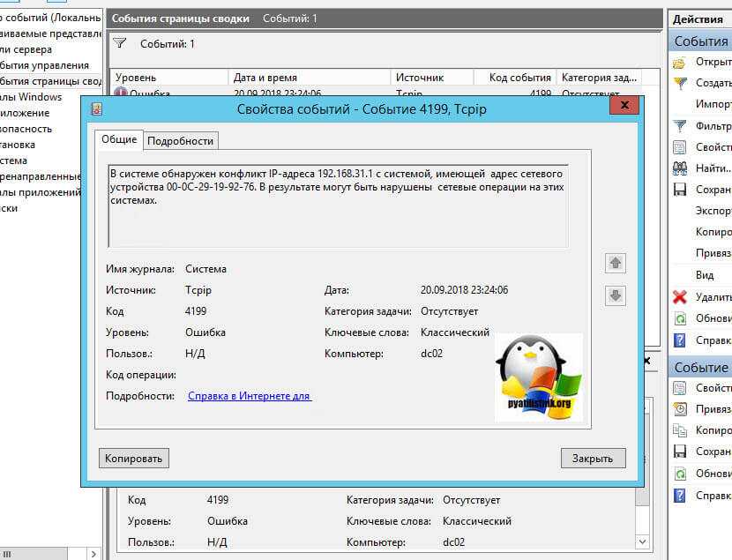Open the Справка в Интернете link
This screenshot has height=560, width=732.
tap(250, 396)
